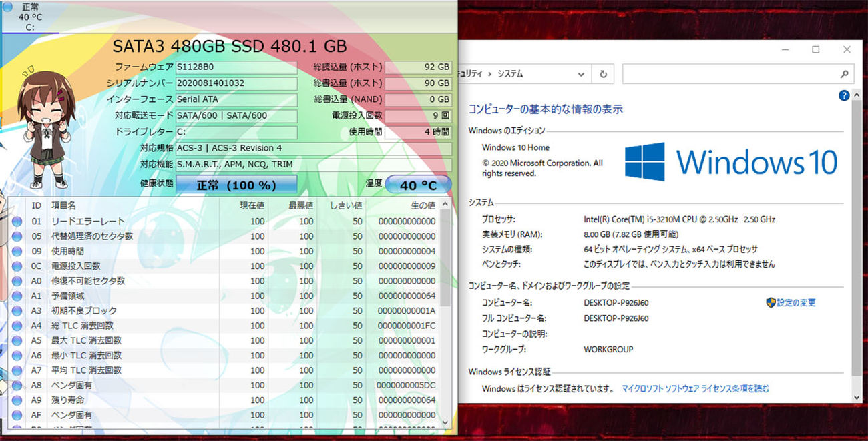Image resolution: width=868 pixels, height=441 pixels.
Task: Click the raw value 0000000005DC in row A8
Action: click(x=406, y=385)
